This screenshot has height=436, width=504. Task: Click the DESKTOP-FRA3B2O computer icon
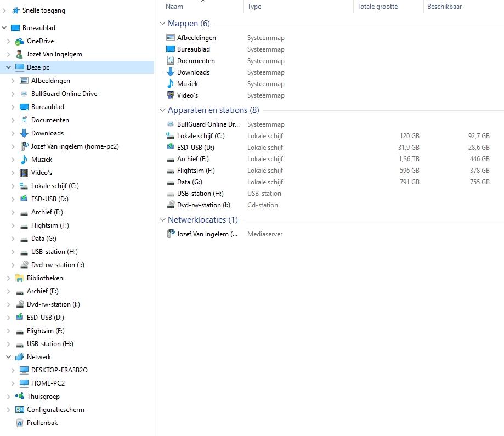coord(24,370)
